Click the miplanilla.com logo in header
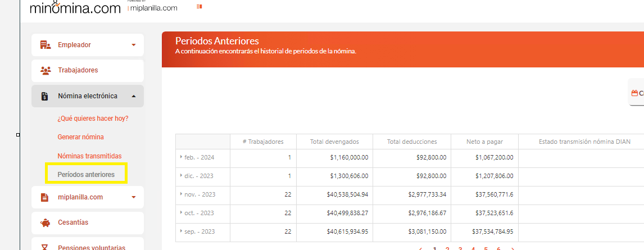The width and height of the screenshot is (644, 250). [152, 8]
